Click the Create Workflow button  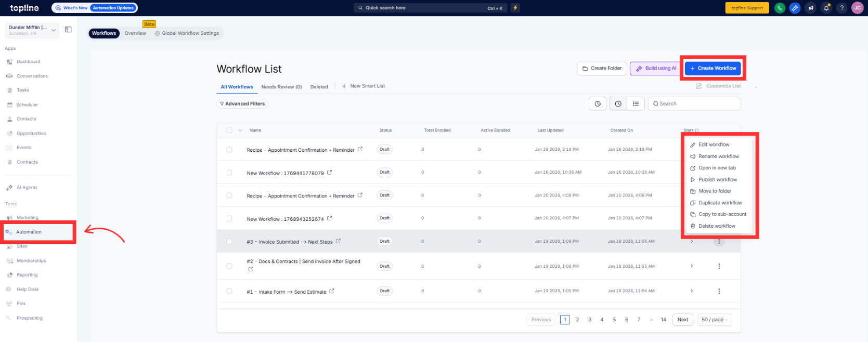[712, 68]
